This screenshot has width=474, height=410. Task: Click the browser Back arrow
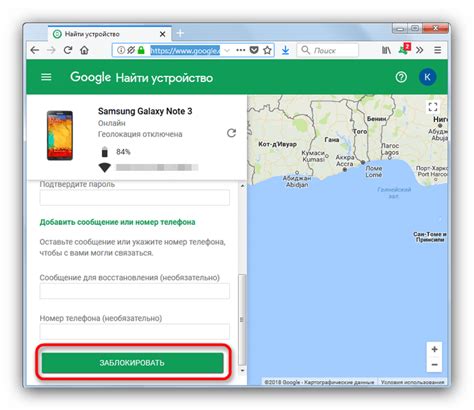(35, 50)
